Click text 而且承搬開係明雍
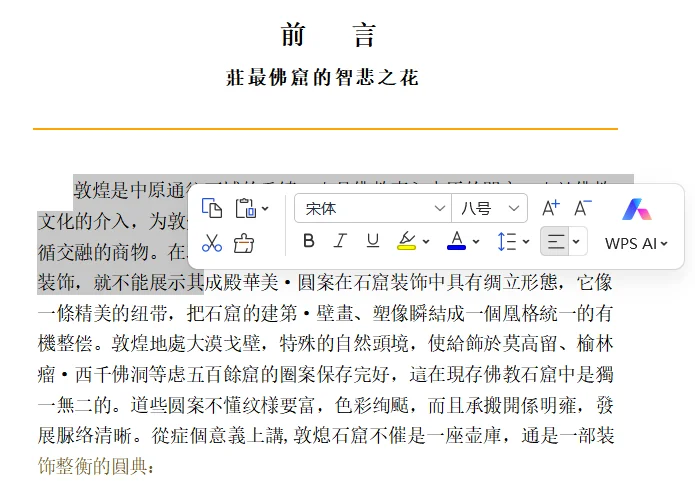 501,405
